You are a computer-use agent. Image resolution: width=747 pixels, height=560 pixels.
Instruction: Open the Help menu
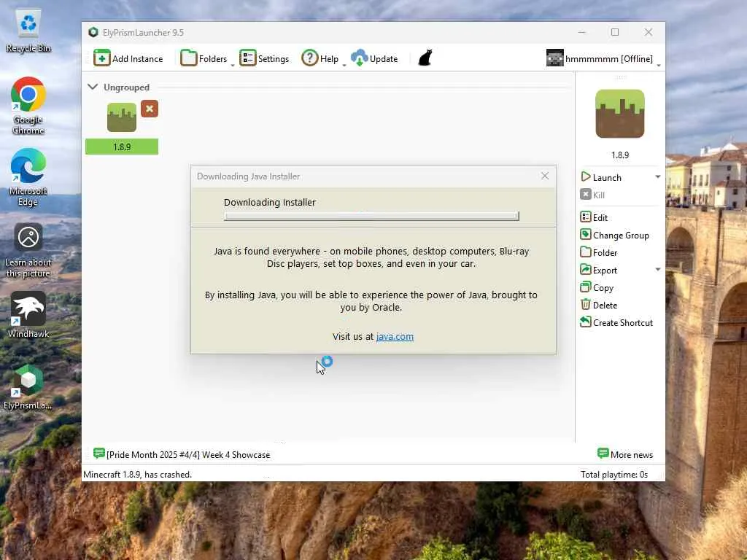point(320,58)
